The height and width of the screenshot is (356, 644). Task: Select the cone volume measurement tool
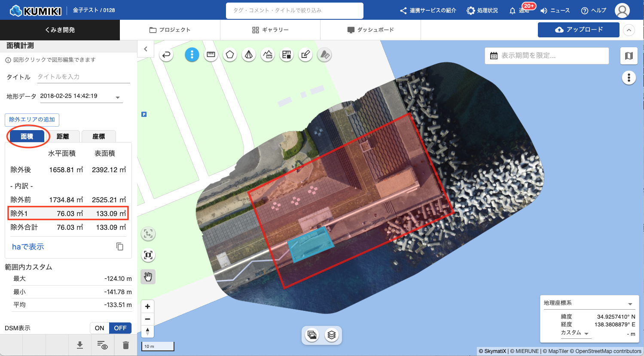click(x=249, y=55)
